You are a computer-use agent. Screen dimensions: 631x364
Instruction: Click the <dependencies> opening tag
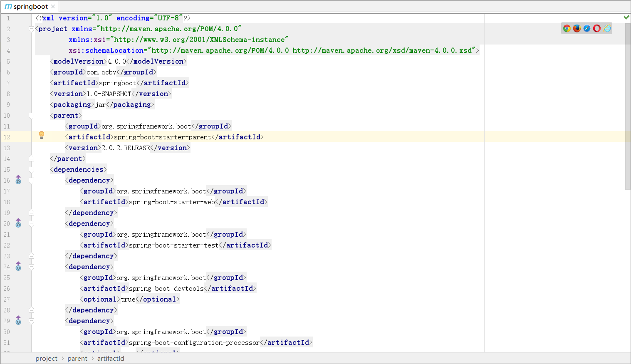pyautogui.click(x=79, y=170)
